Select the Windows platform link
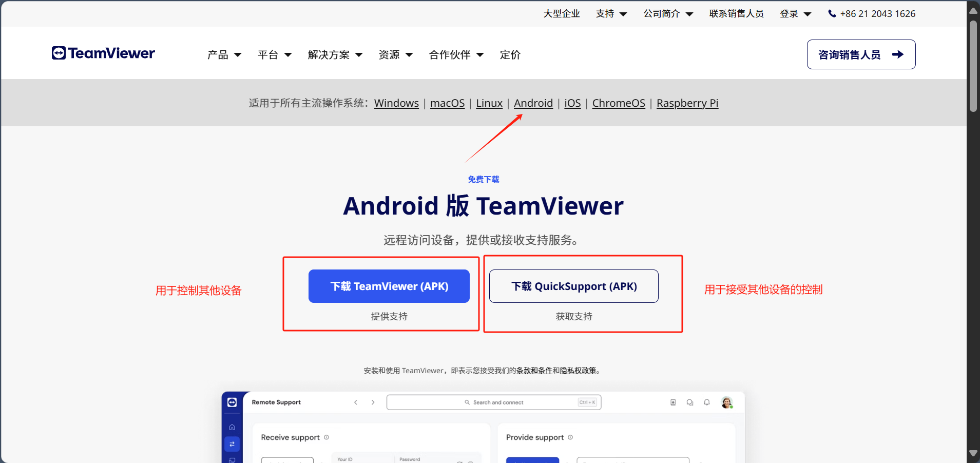 (396, 103)
